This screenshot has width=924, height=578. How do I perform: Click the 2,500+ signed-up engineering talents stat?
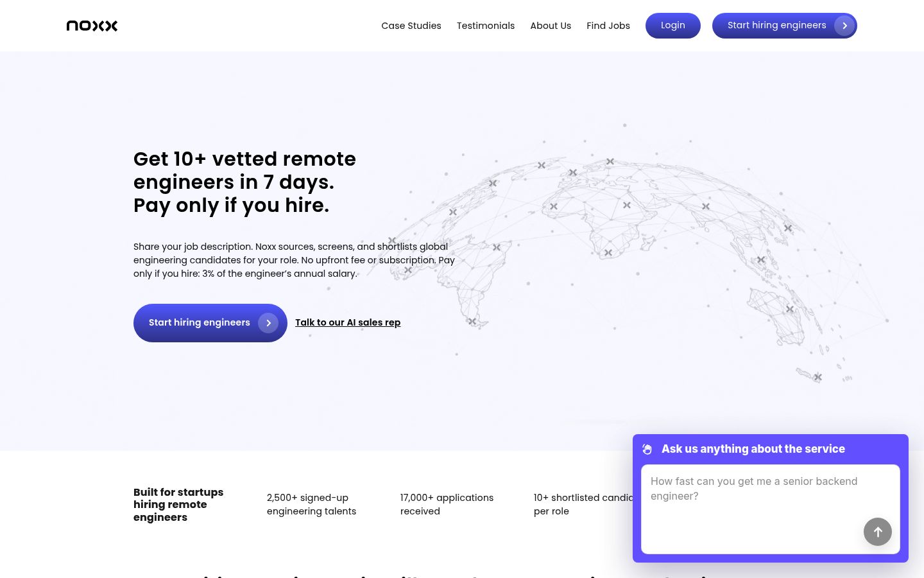pyautogui.click(x=311, y=504)
